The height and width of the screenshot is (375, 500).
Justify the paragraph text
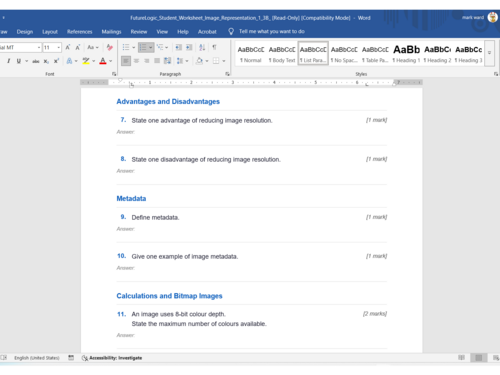[x=157, y=61]
